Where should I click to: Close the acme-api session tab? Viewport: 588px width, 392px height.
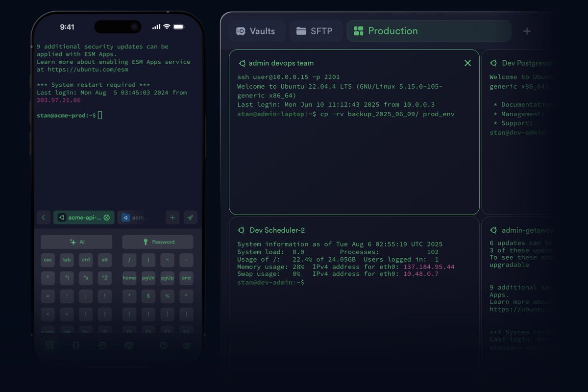(x=106, y=218)
